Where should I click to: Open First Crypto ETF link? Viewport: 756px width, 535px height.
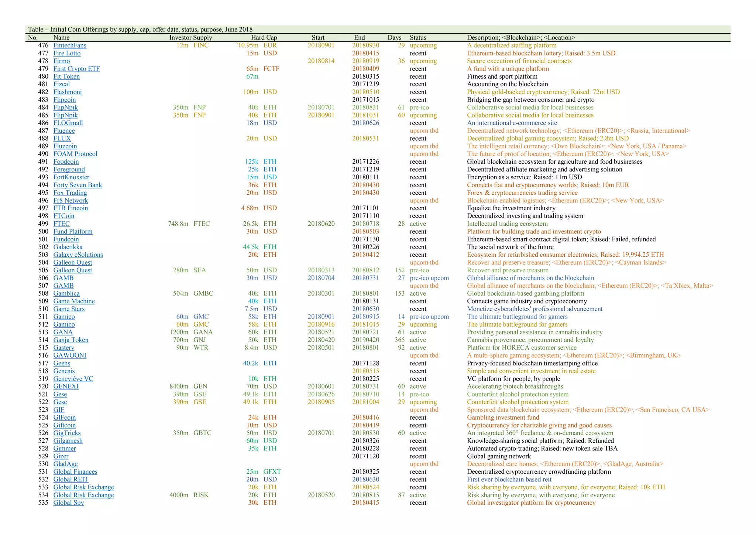tap(76, 69)
